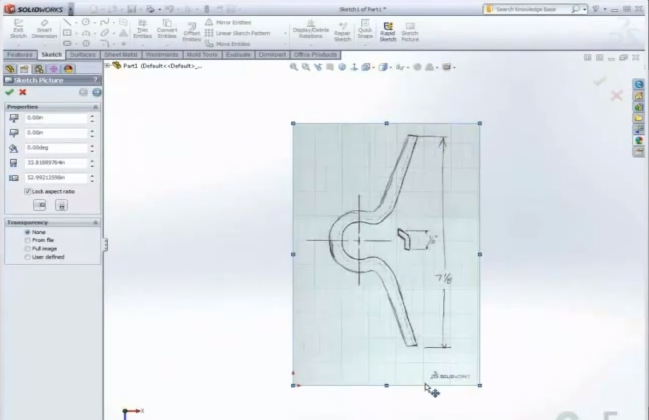Pick the Line sketch tool

(67, 22)
